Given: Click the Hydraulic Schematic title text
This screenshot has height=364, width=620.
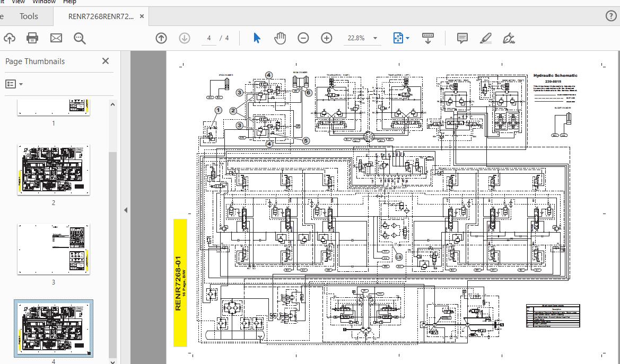Looking at the screenshot, I should click(555, 75).
